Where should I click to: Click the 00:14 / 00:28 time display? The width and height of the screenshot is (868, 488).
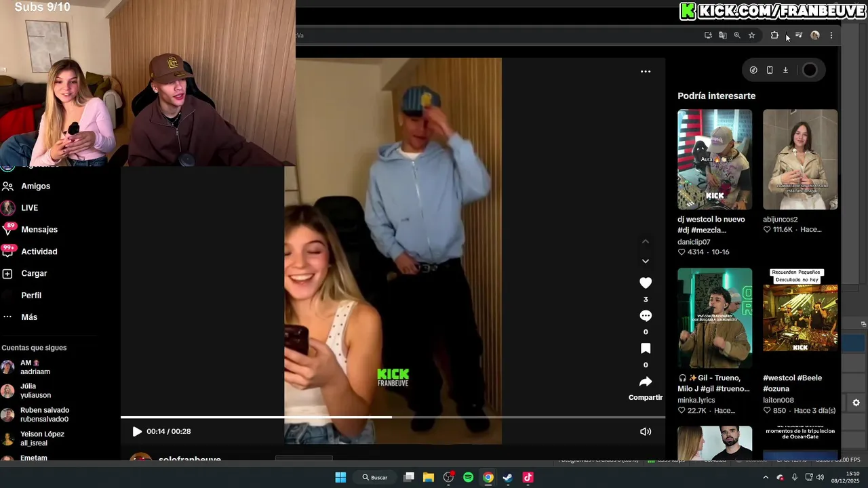point(169,432)
